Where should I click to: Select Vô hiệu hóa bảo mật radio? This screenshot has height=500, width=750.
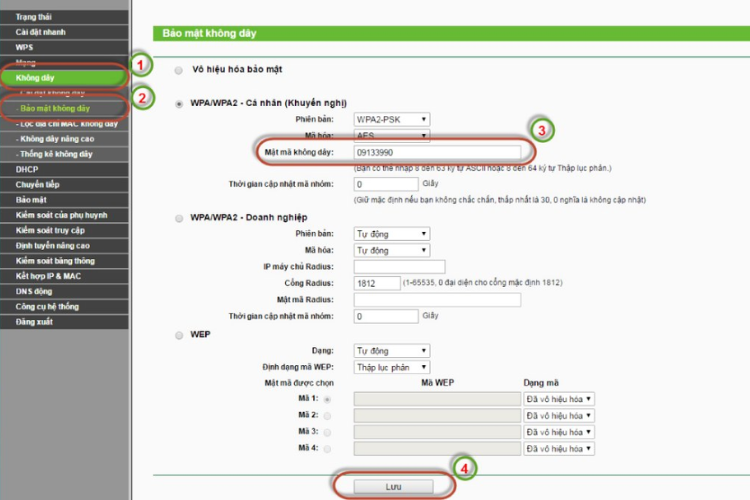[x=179, y=70]
